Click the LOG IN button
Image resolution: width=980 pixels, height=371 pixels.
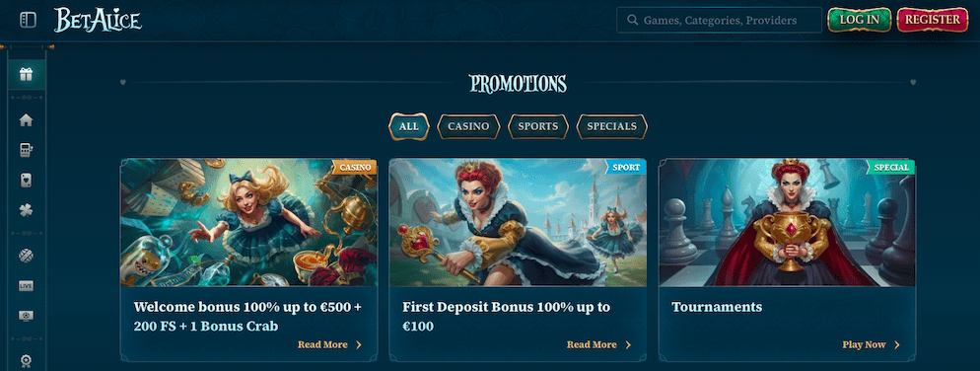coord(860,20)
